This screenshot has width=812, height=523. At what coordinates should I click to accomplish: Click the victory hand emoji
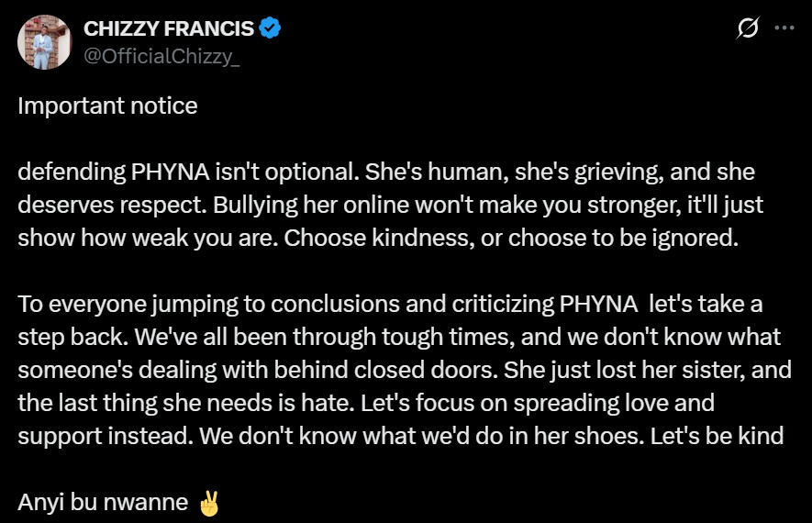pos(209,504)
